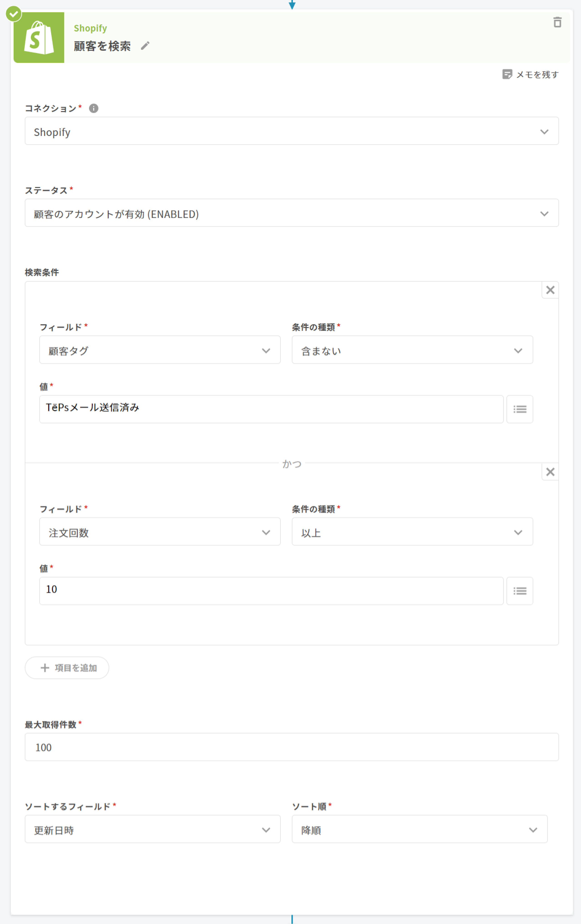Click the info icon beside コネクション

click(x=94, y=109)
